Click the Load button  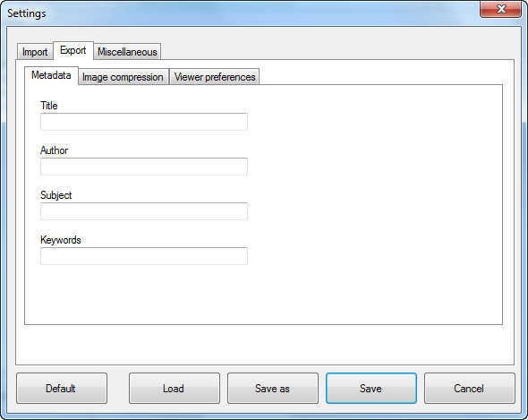[x=175, y=389]
